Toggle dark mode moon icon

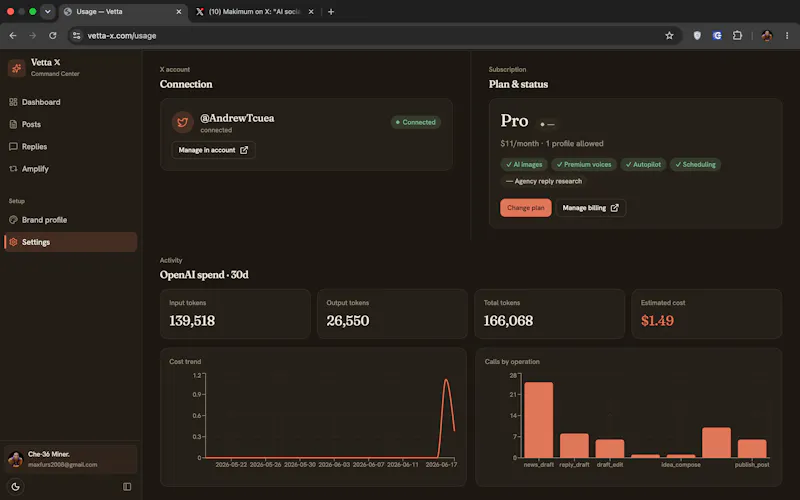tap(15, 487)
